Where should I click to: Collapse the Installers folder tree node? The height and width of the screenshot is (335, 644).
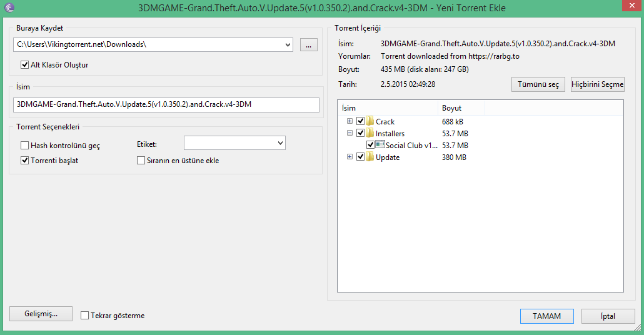350,133
